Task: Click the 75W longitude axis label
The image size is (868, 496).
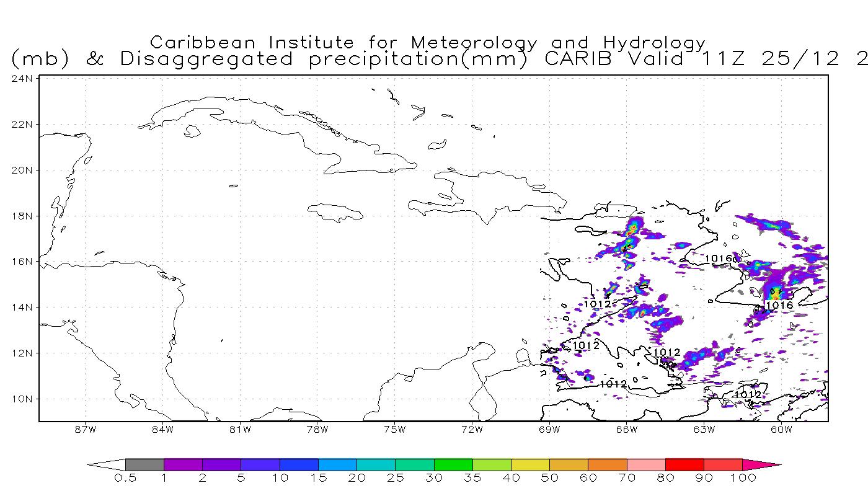Action: point(394,429)
